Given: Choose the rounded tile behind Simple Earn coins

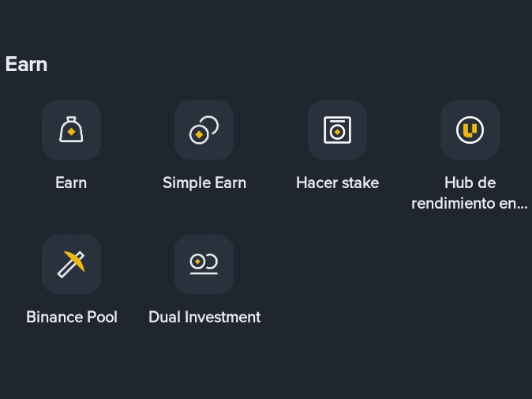Looking at the screenshot, I should coord(204,130).
